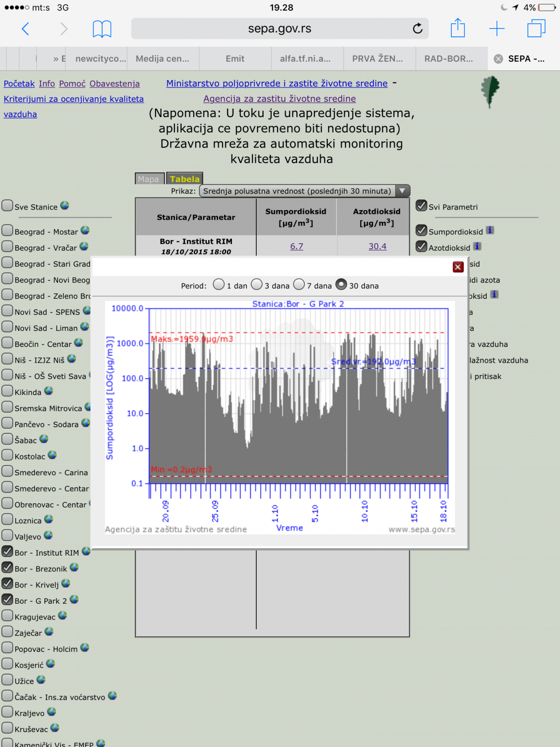Check the Kragujevac station checkbox
Viewport: 560px width, 747px height.
[7, 616]
